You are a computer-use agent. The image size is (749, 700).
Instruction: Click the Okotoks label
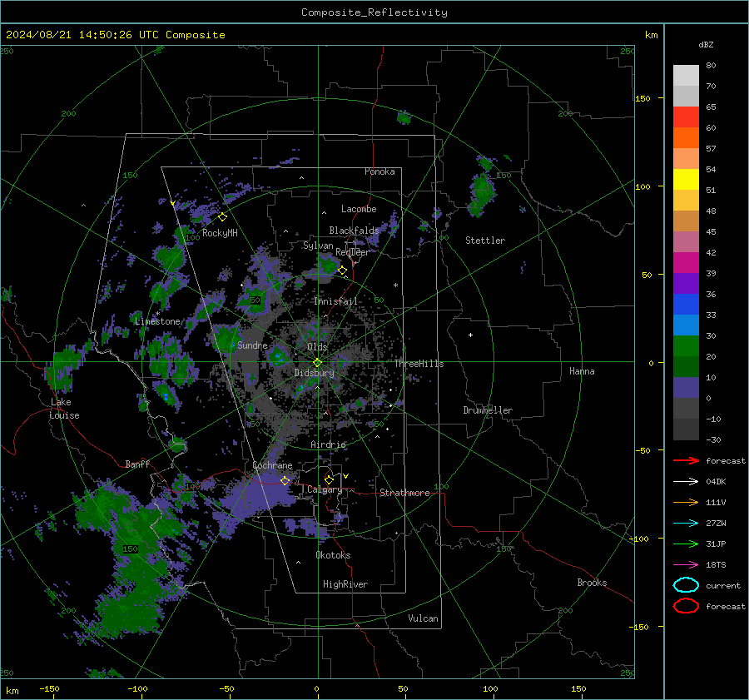[x=333, y=555]
